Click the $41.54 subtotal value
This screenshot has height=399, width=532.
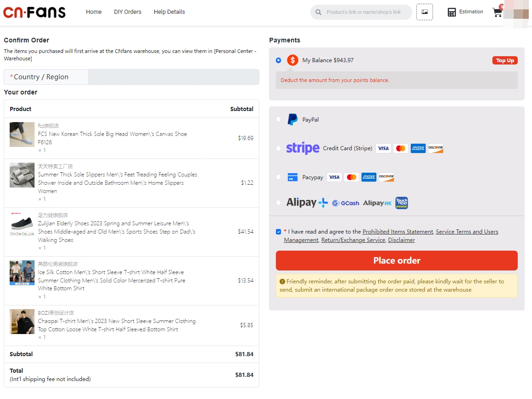(246, 232)
